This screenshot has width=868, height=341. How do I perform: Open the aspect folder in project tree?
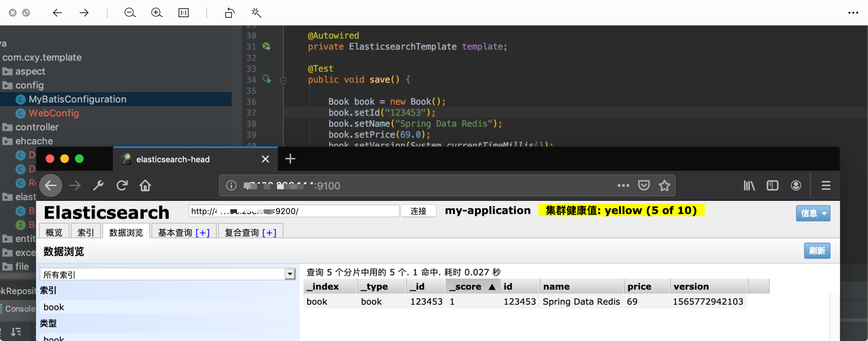(30, 71)
